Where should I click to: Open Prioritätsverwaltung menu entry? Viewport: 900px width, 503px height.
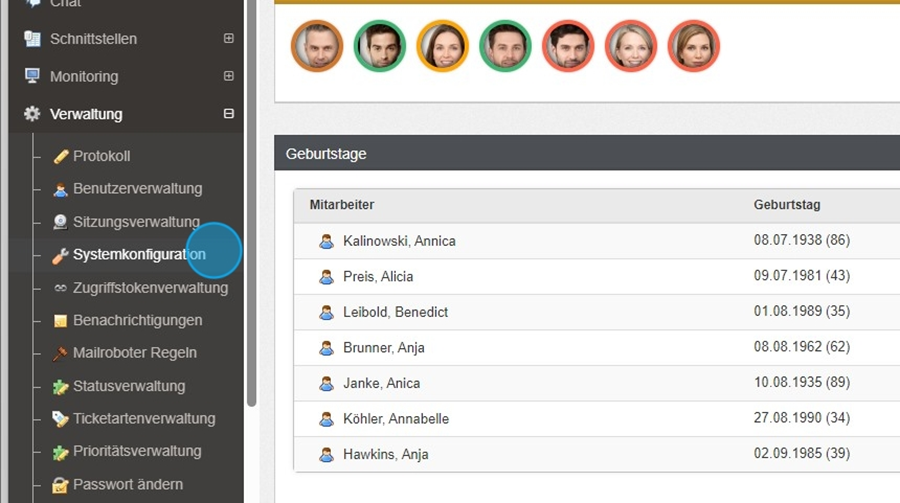click(x=137, y=451)
